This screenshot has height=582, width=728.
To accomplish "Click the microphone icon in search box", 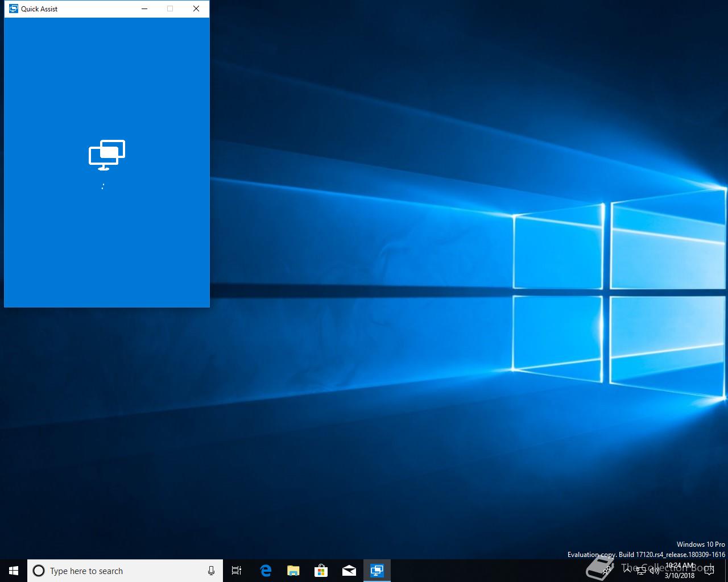I will pyautogui.click(x=211, y=571).
